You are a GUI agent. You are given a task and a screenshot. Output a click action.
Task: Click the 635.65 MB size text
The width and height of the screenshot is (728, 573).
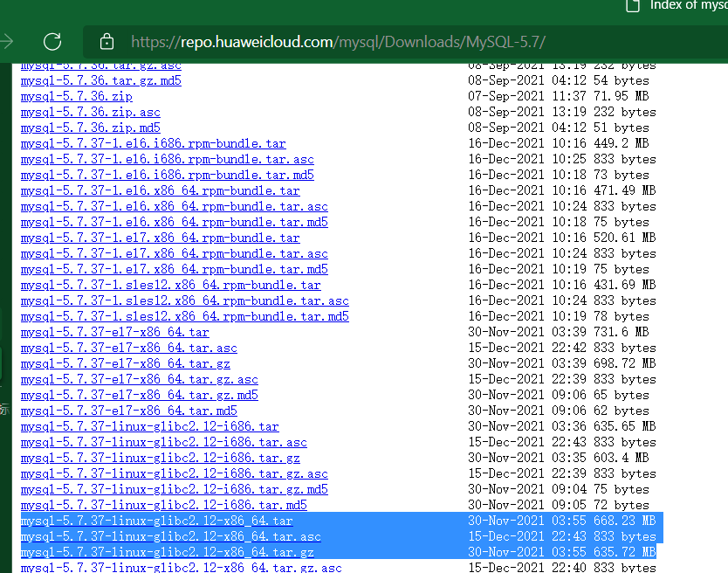pos(624,426)
